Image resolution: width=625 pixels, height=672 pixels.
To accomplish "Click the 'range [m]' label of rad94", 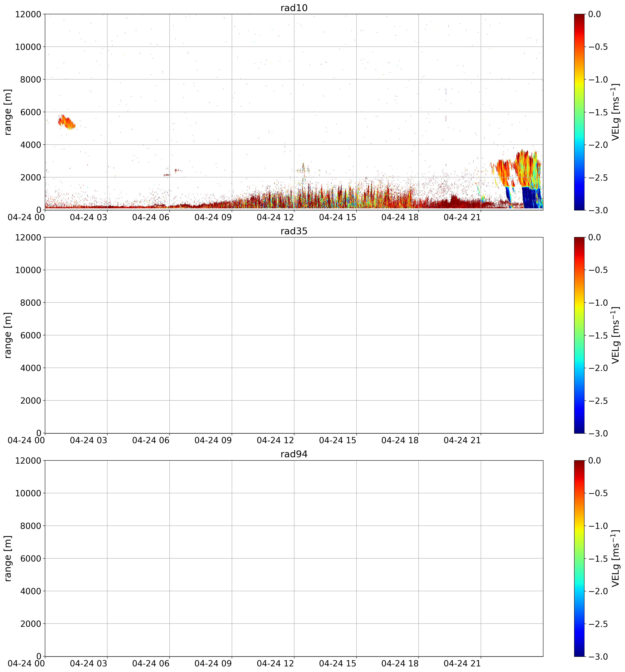I will (8, 558).
